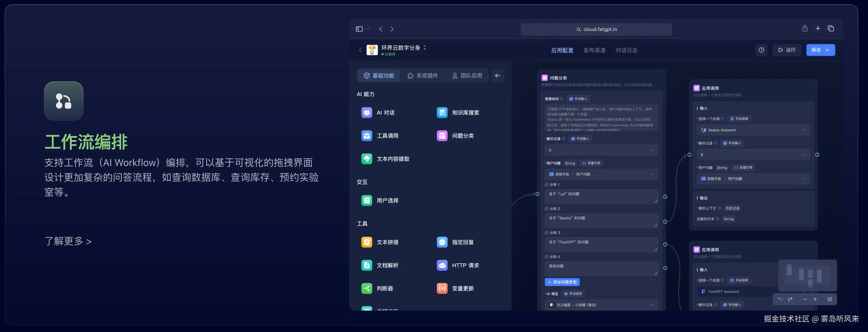The width and height of the screenshot is (868, 332).
Task: Collapse node panel with left arrow
Action: (x=497, y=75)
